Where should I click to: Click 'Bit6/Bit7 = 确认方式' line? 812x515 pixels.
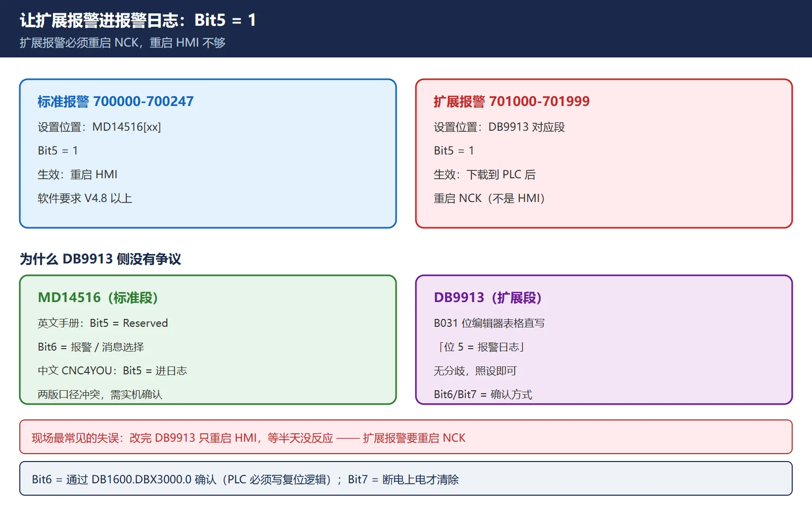tap(483, 395)
